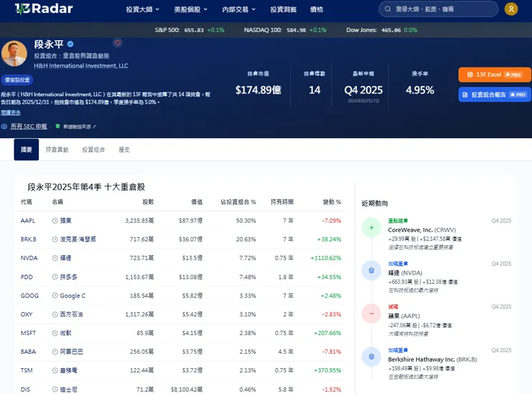Click the stack icon for 輝達 (NVDA) activity
Viewport: 532px width, 394px height.
(x=371, y=270)
